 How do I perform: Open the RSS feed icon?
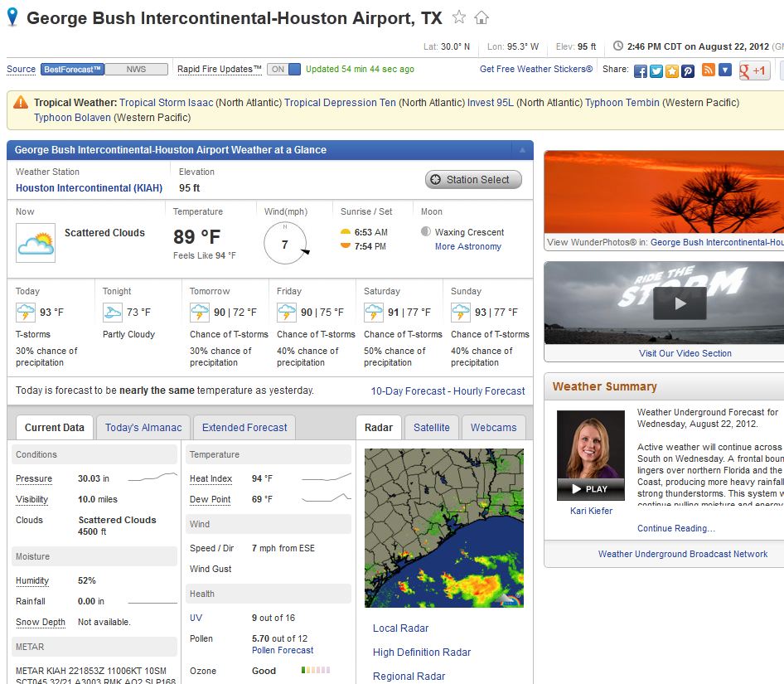click(709, 70)
